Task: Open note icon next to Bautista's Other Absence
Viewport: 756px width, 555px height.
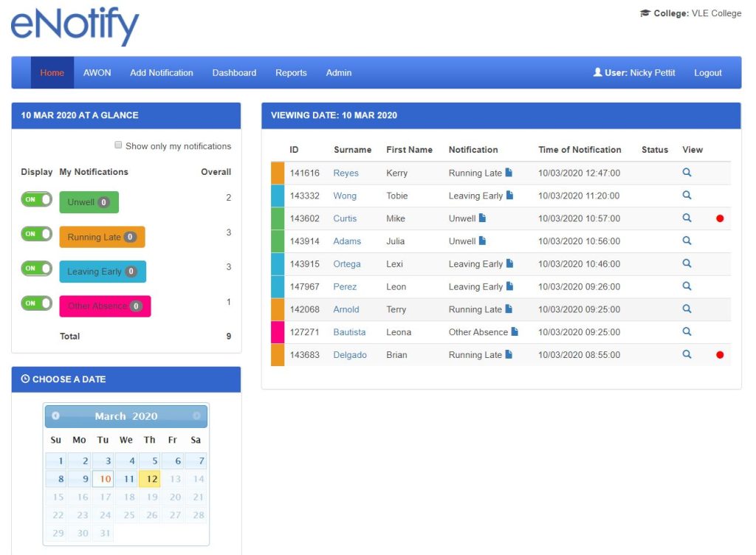Action: click(515, 332)
